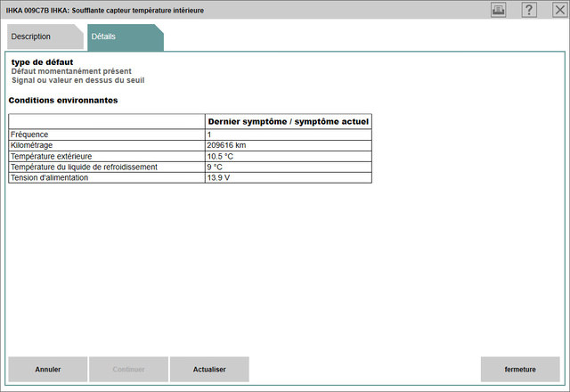Screen dimensions: 570x392
Task: Select the Détails tab
Action: (126, 37)
